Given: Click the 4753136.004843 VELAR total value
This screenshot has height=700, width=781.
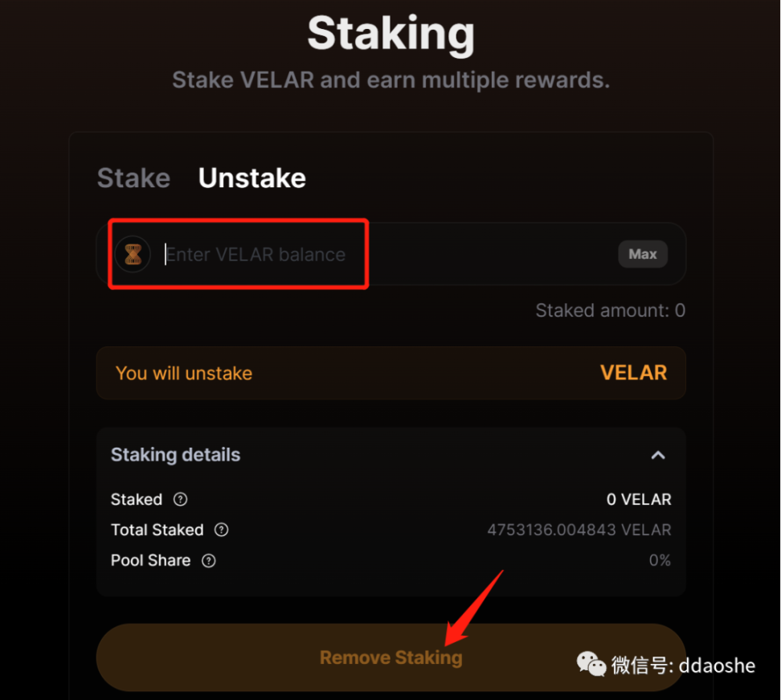Looking at the screenshot, I should (x=579, y=530).
